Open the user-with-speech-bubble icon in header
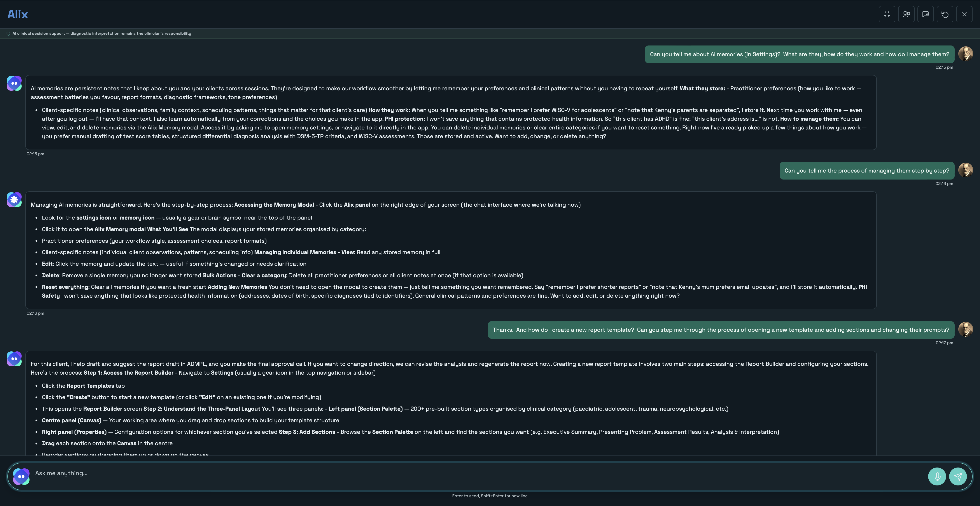This screenshot has height=506, width=980. tap(906, 14)
